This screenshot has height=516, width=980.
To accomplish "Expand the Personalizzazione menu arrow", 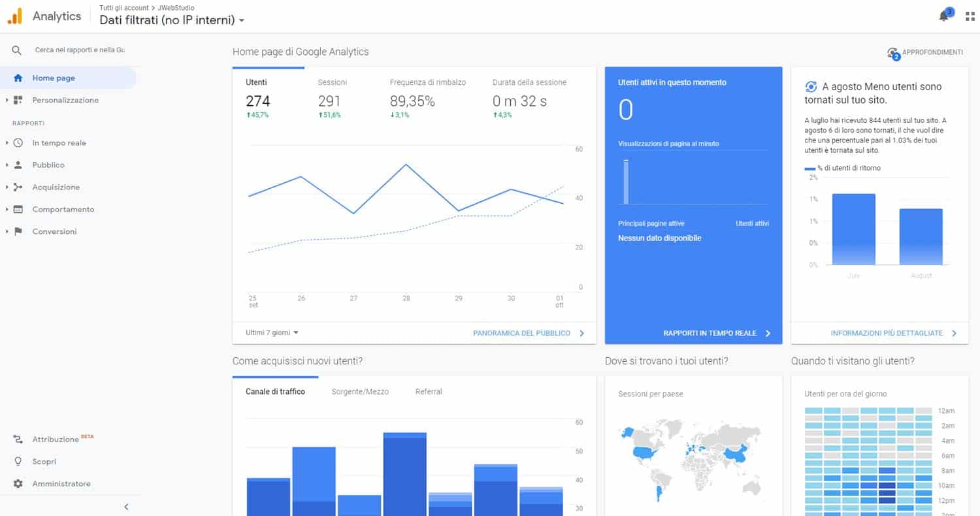I will click(7, 100).
